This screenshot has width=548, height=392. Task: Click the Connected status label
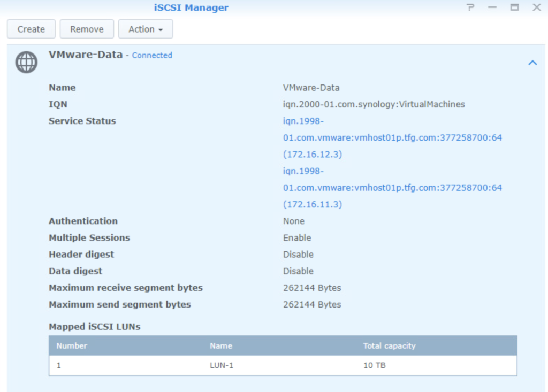click(152, 55)
